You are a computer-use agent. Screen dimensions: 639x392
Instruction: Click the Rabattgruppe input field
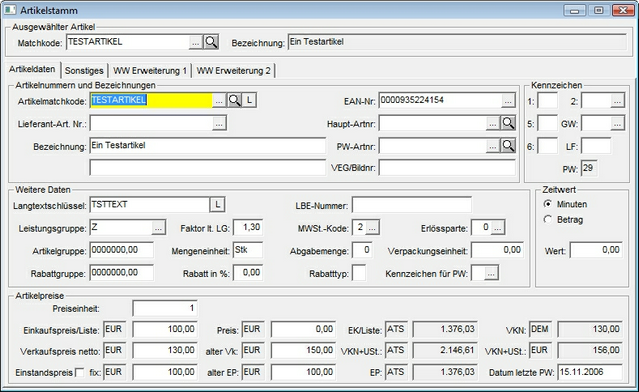121,273
